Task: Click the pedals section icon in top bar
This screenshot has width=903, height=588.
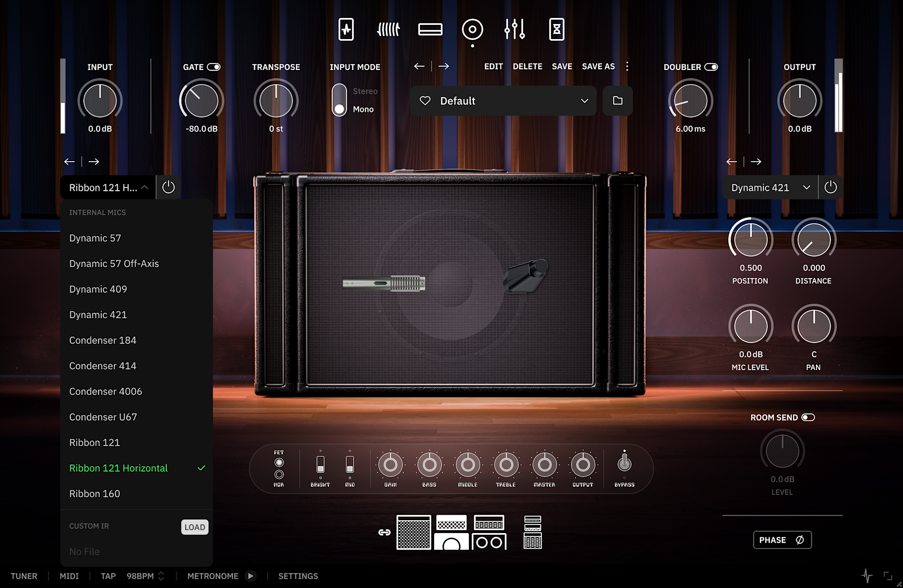Action: tap(346, 30)
